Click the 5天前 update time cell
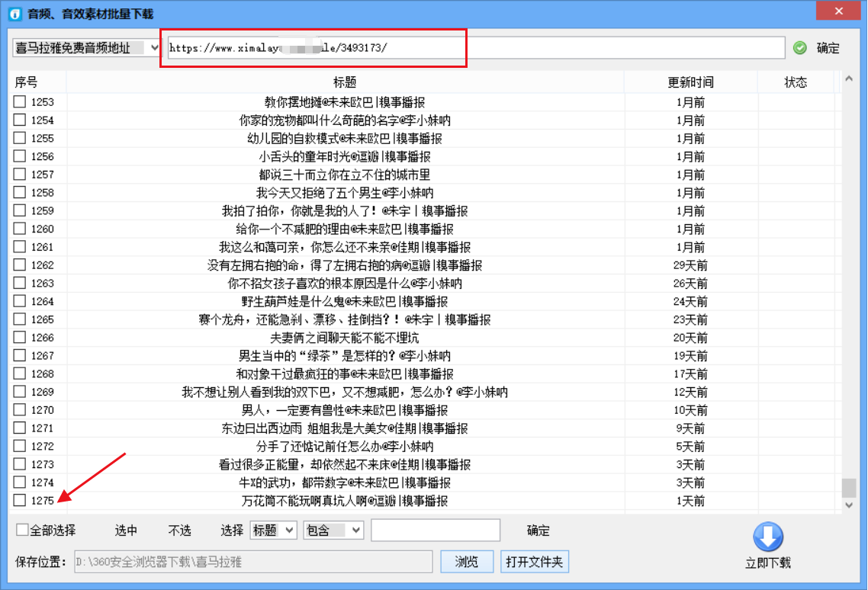This screenshot has width=868, height=590. [690, 446]
